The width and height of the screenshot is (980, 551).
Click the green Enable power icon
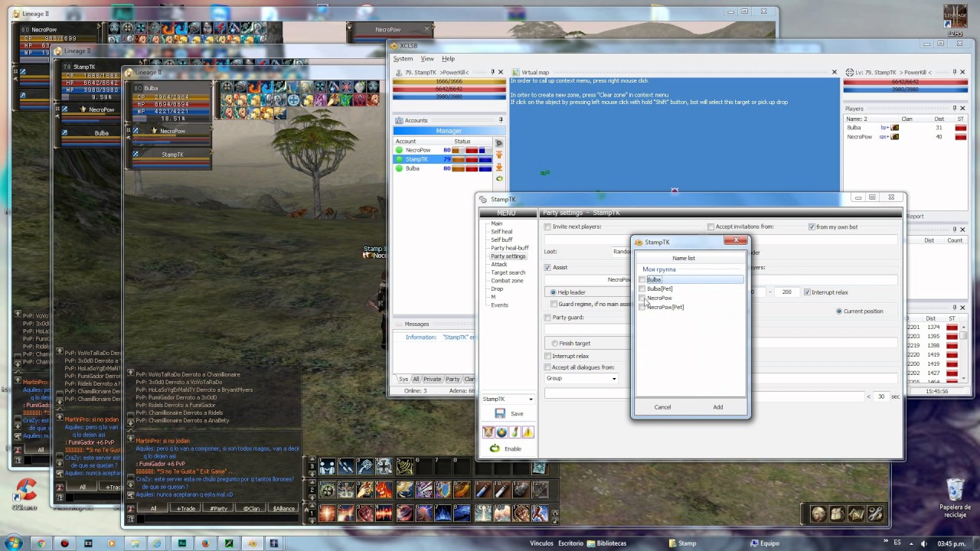[495, 448]
